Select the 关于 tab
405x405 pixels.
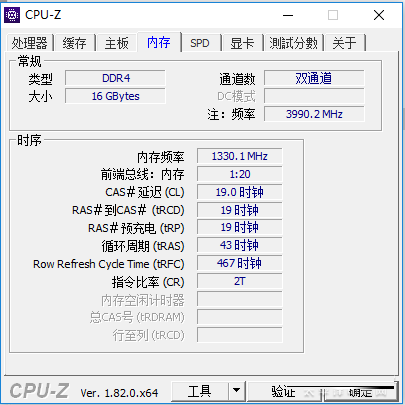tap(345, 43)
